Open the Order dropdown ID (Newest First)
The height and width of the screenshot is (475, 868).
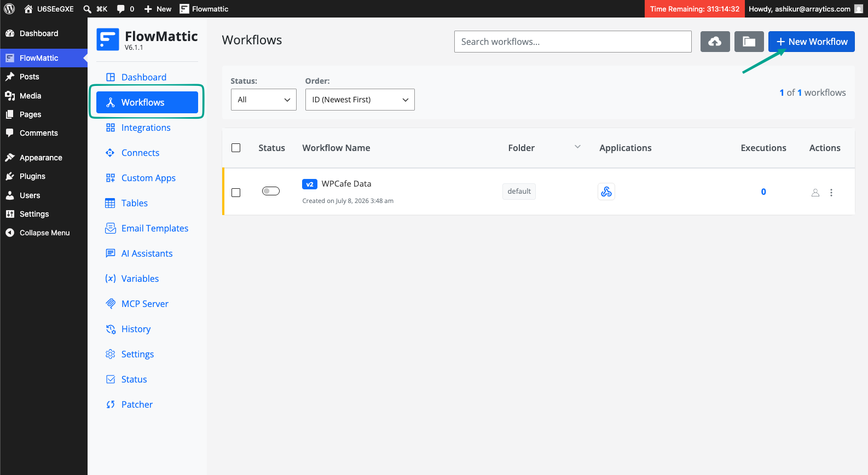point(360,100)
